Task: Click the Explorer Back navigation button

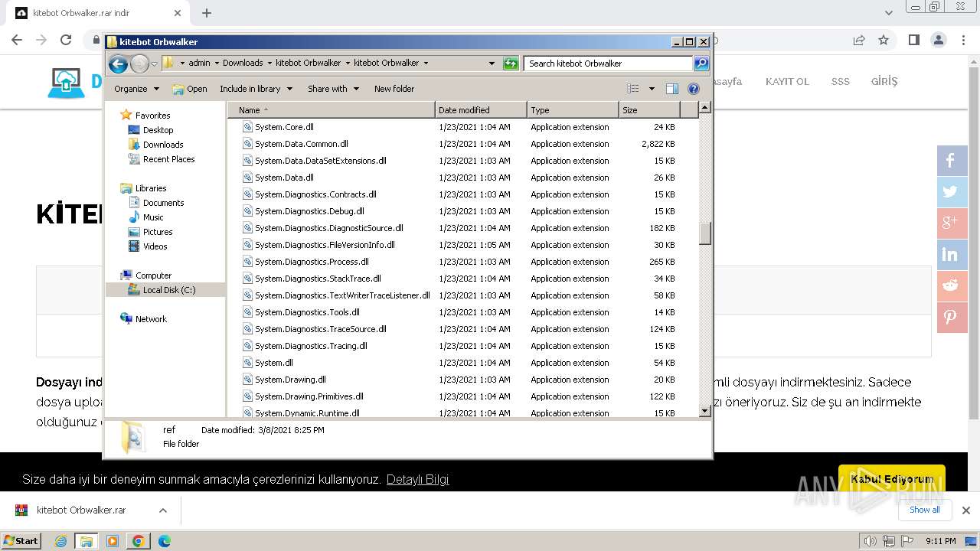Action: [118, 64]
